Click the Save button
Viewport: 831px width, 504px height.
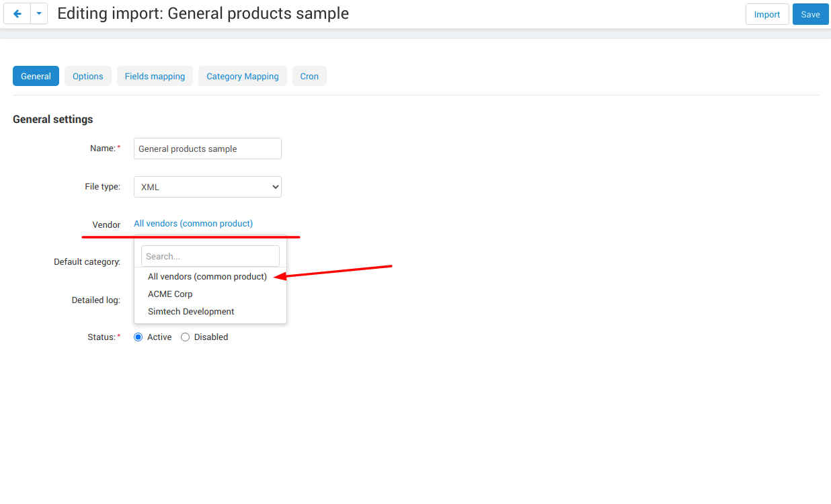810,14
